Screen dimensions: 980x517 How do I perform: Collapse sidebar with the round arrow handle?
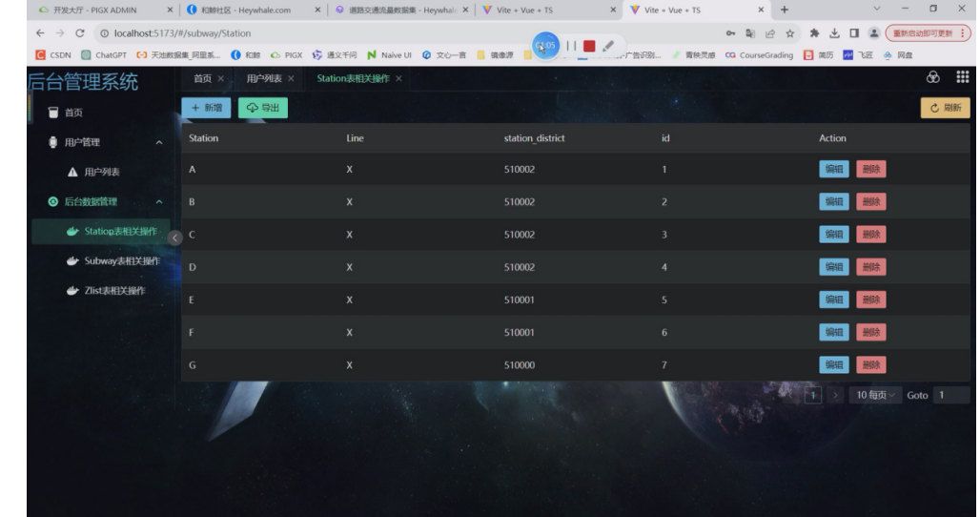pos(175,238)
